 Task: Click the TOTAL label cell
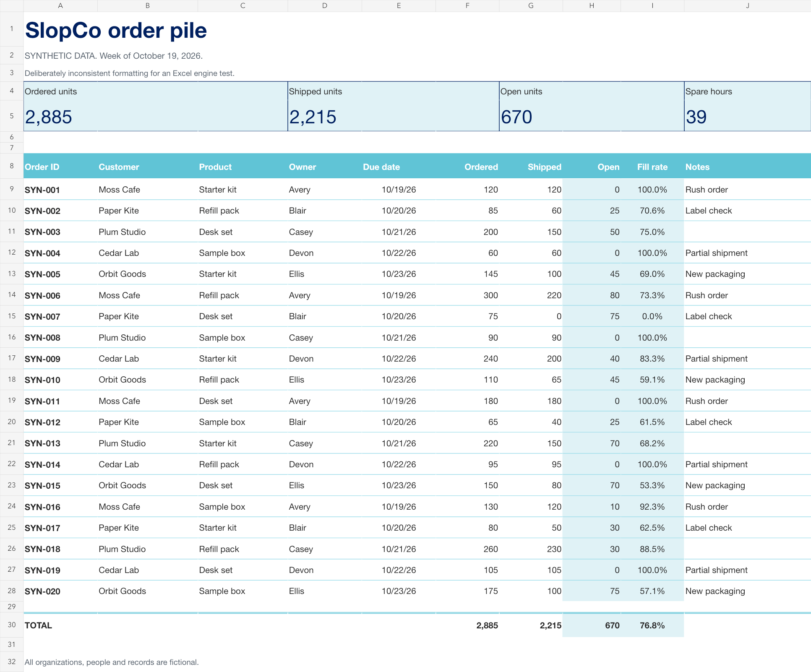(60, 625)
